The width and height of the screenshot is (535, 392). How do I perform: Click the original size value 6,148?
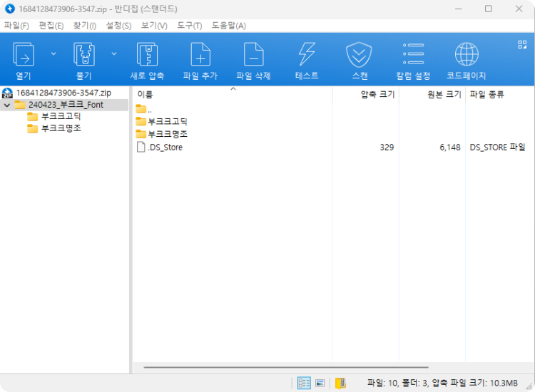click(x=450, y=148)
